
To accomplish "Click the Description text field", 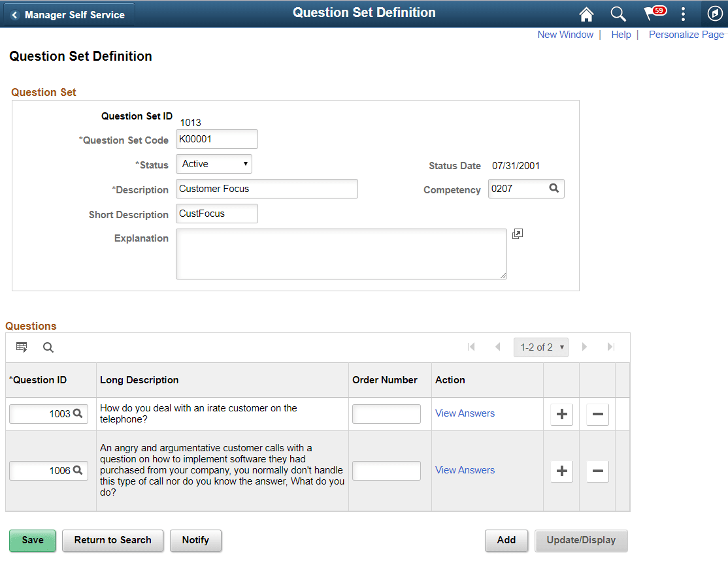I will tap(267, 189).
